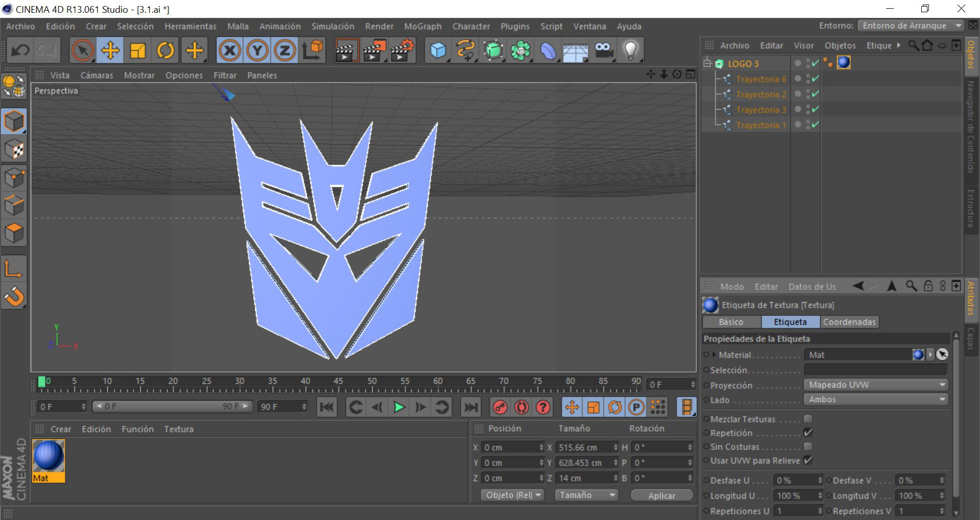Switch to the Coordenadas tab
The image size is (980, 520).
pyautogui.click(x=849, y=322)
